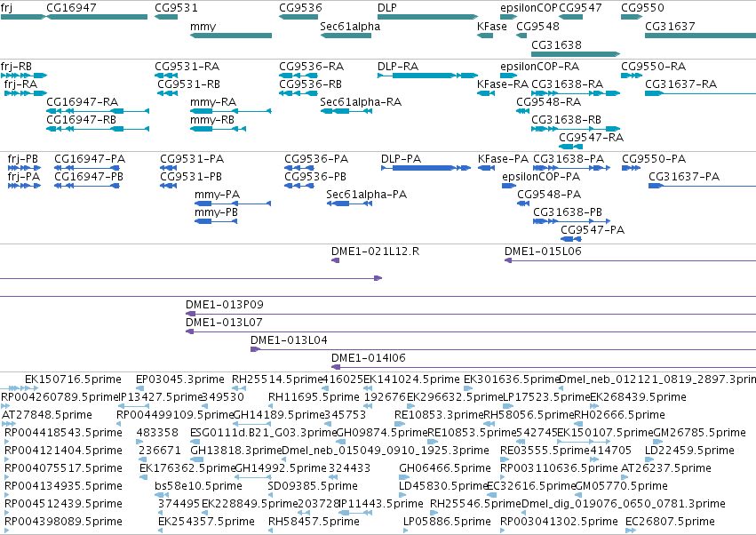Click the CG9548-PA label

(549, 195)
